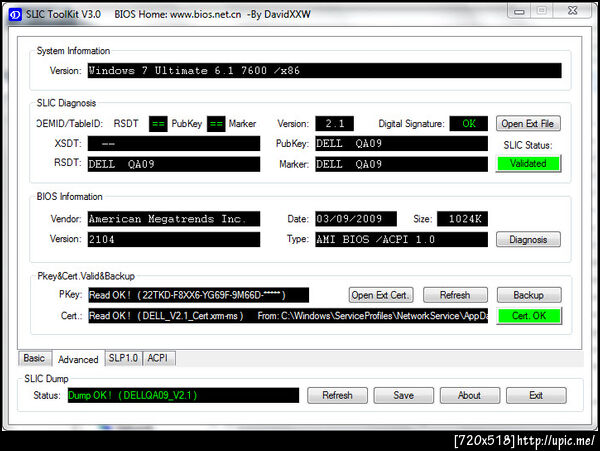Click the Digital Signature OK indicator
This screenshot has width=600, height=451.
pyautogui.click(x=469, y=124)
